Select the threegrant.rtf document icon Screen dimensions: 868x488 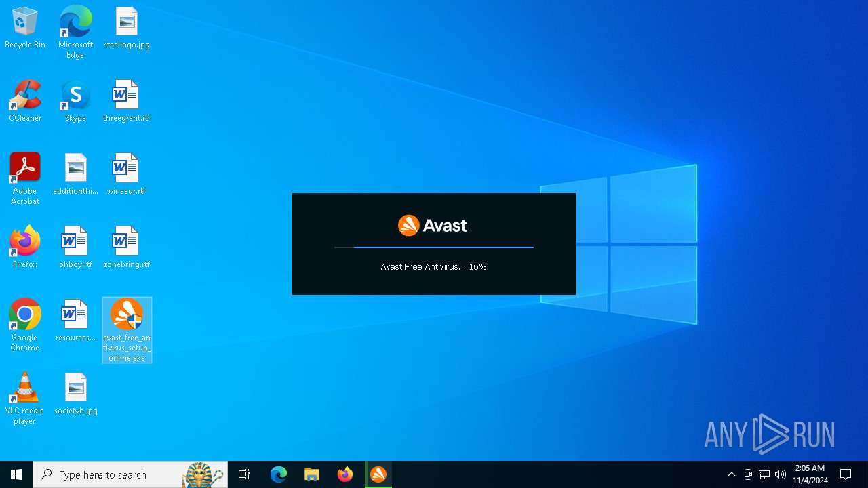click(x=127, y=102)
